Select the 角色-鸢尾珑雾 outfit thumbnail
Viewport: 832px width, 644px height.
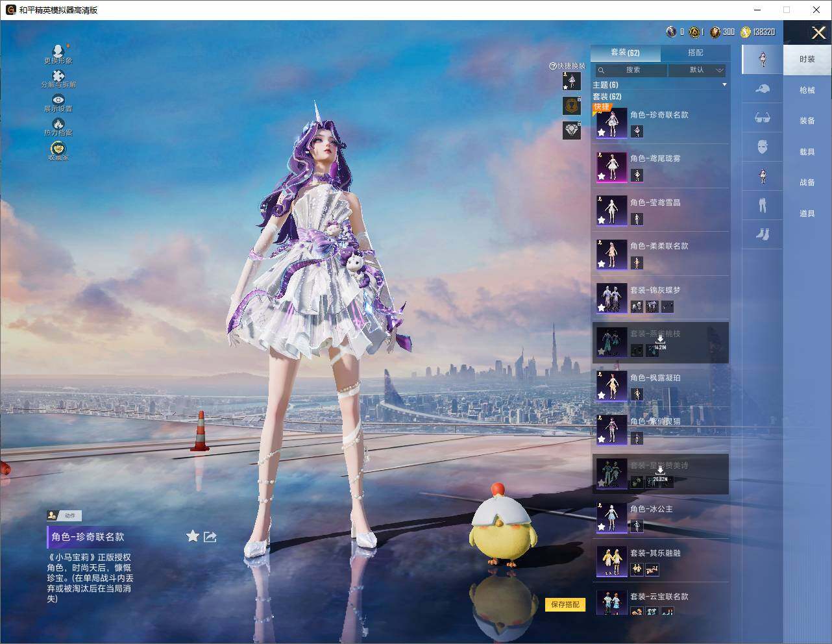(x=611, y=167)
